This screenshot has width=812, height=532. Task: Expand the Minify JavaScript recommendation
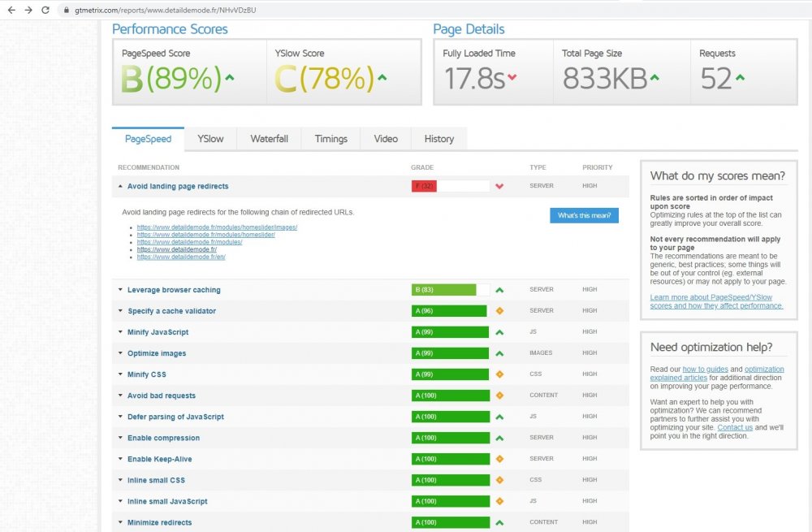tap(158, 332)
